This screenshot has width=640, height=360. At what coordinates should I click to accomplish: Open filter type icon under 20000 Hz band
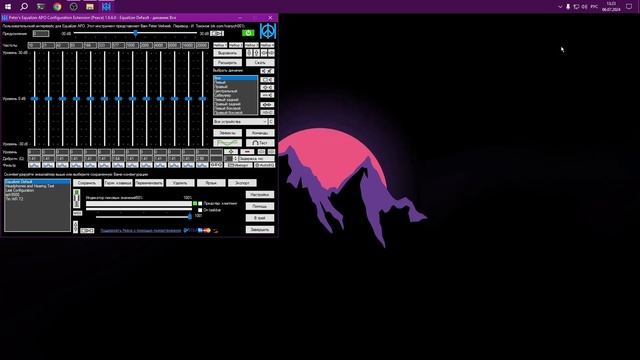tap(202, 165)
